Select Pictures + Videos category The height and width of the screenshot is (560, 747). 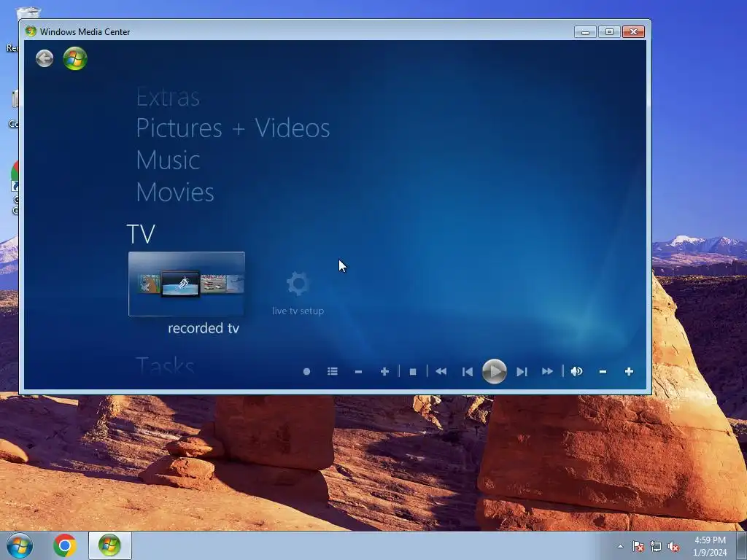click(x=233, y=128)
